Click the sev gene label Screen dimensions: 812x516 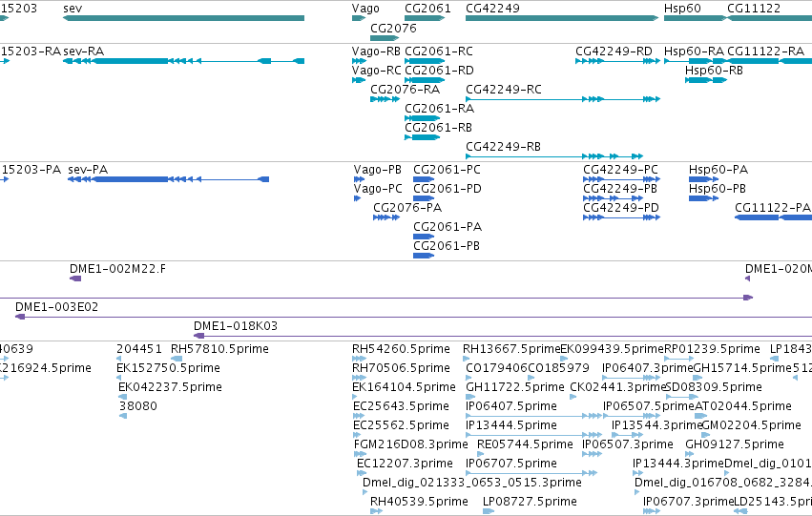click(73, 9)
